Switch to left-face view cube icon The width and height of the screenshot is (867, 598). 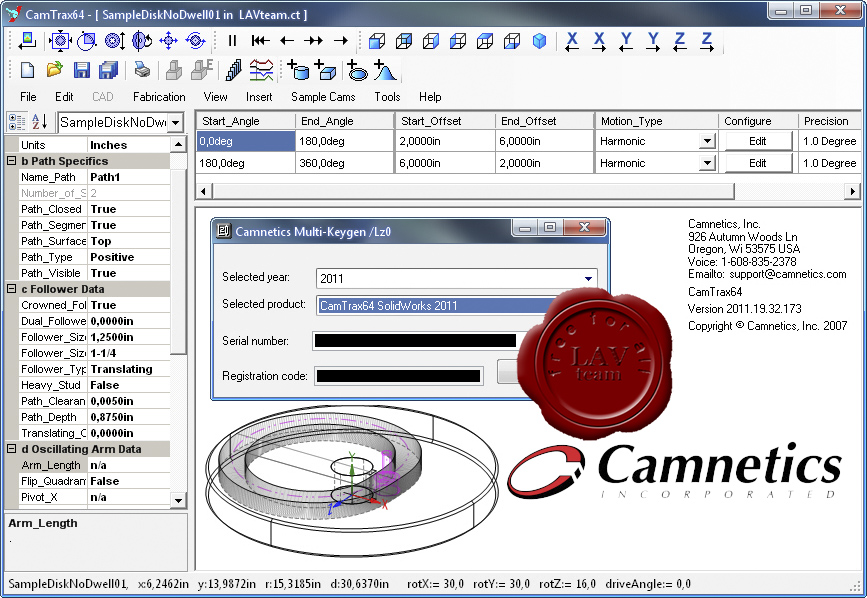point(458,41)
